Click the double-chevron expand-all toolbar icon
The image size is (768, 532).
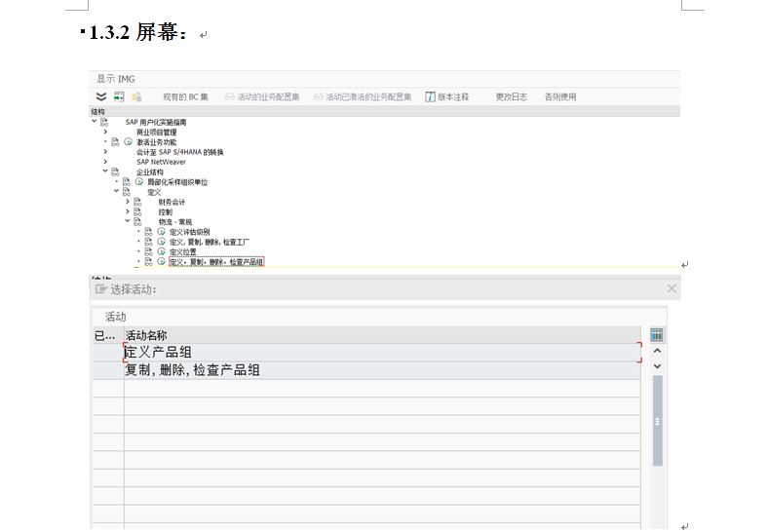pos(101,96)
